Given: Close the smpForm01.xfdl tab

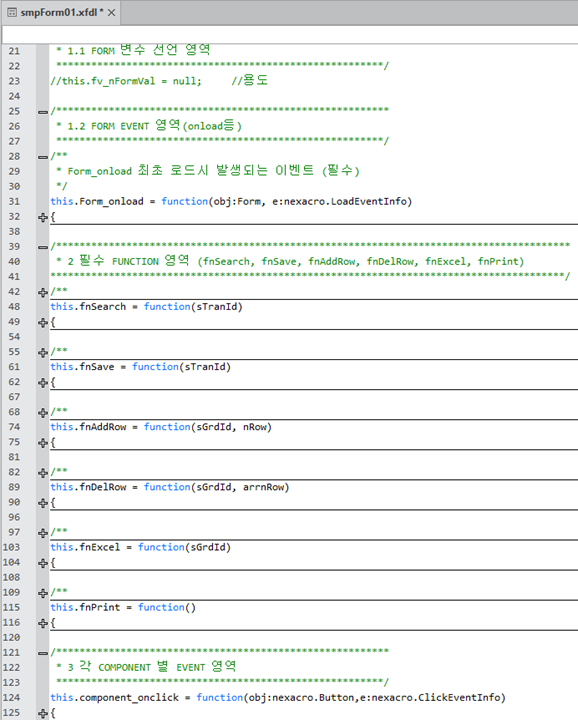Looking at the screenshot, I should 111,13.
